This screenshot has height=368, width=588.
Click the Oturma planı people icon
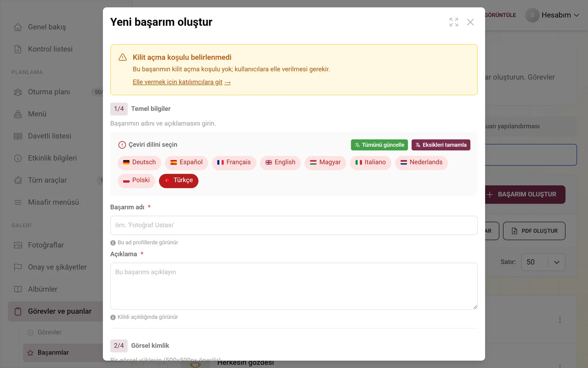18,92
